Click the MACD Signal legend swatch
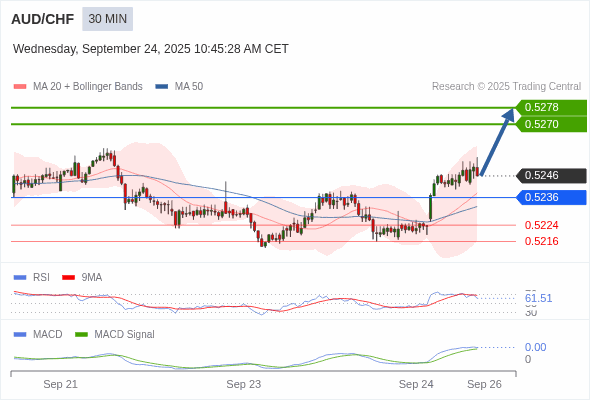This screenshot has height=400, width=590. (x=81, y=335)
